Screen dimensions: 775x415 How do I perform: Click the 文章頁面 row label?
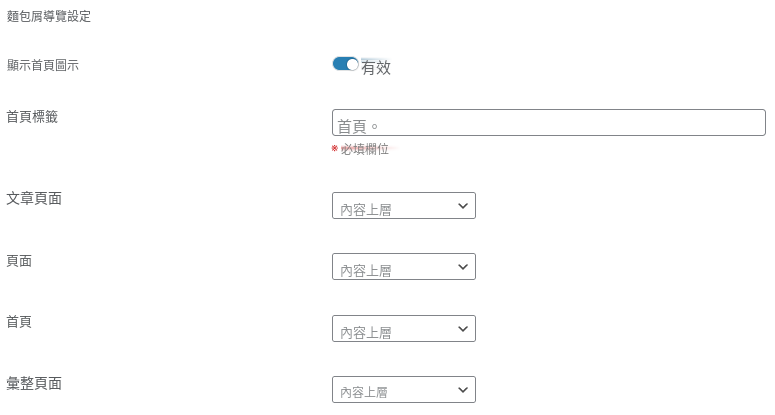pyautogui.click(x=34, y=199)
